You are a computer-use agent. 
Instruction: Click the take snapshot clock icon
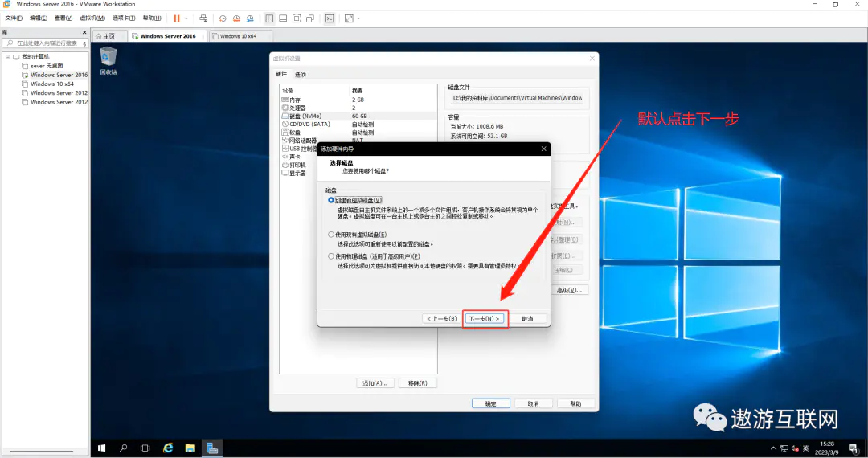[x=223, y=18]
